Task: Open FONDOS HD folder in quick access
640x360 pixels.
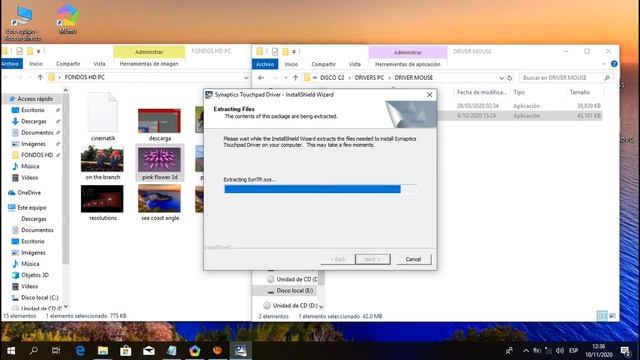Action: [x=37, y=155]
